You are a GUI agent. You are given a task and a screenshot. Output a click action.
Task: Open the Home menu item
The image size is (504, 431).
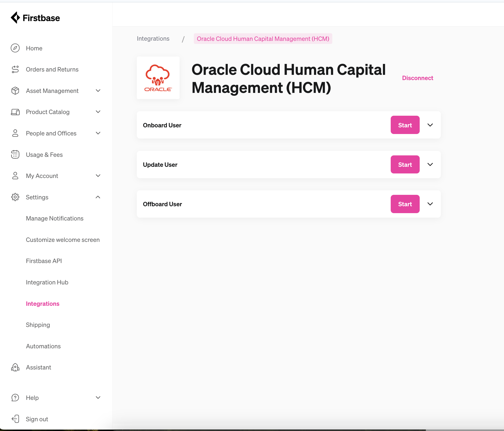point(34,48)
